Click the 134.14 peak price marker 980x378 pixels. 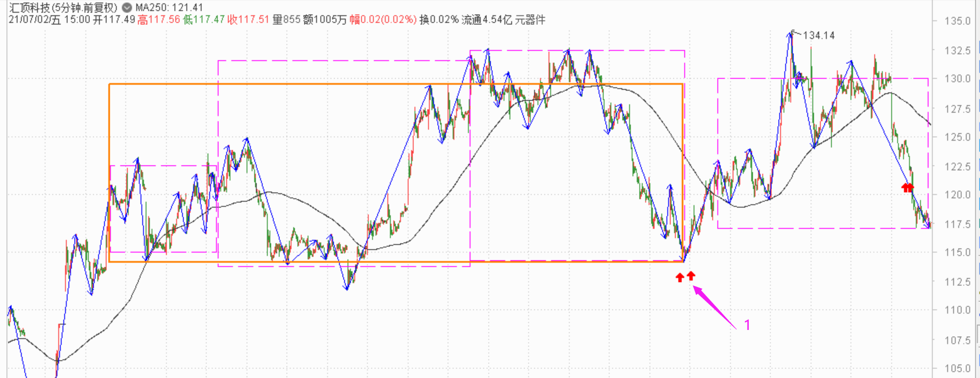point(818,36)
